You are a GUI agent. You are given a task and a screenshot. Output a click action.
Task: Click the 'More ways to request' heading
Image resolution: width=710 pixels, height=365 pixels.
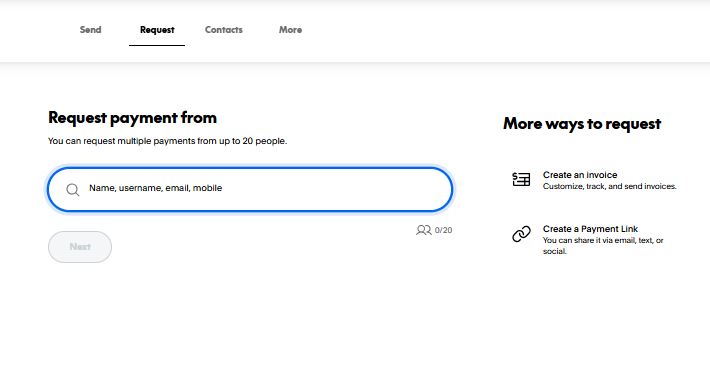[582, 124]
